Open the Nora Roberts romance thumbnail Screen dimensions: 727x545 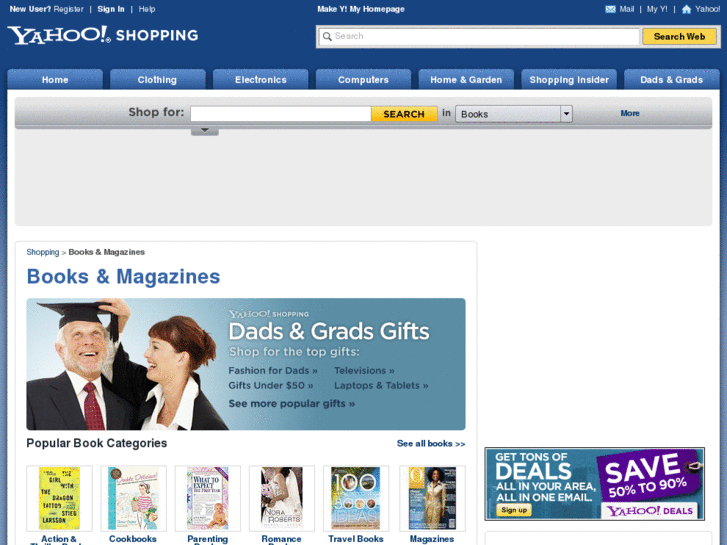[x=282, y=498]
